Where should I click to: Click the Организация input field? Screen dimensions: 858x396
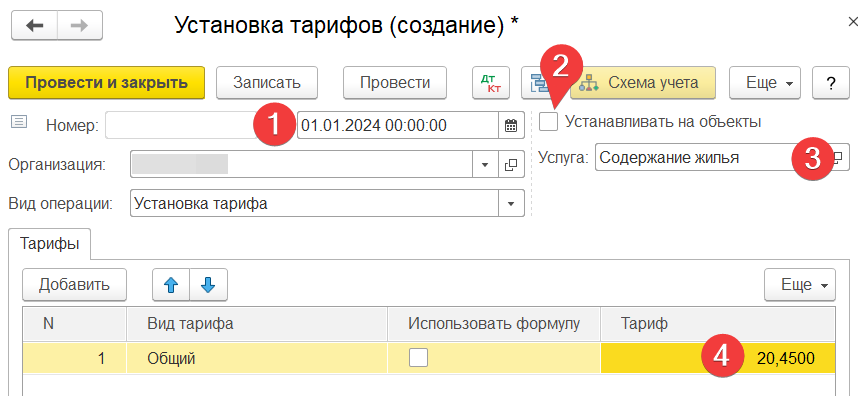(x=302, y=165)
